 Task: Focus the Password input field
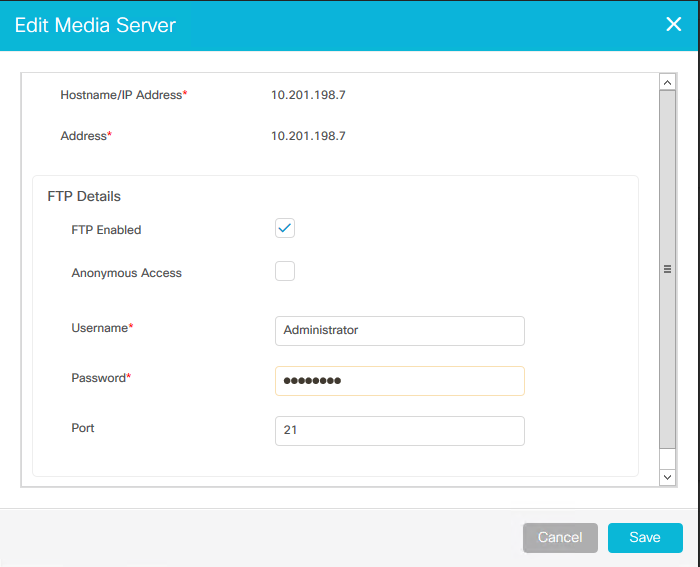[400, 381]
